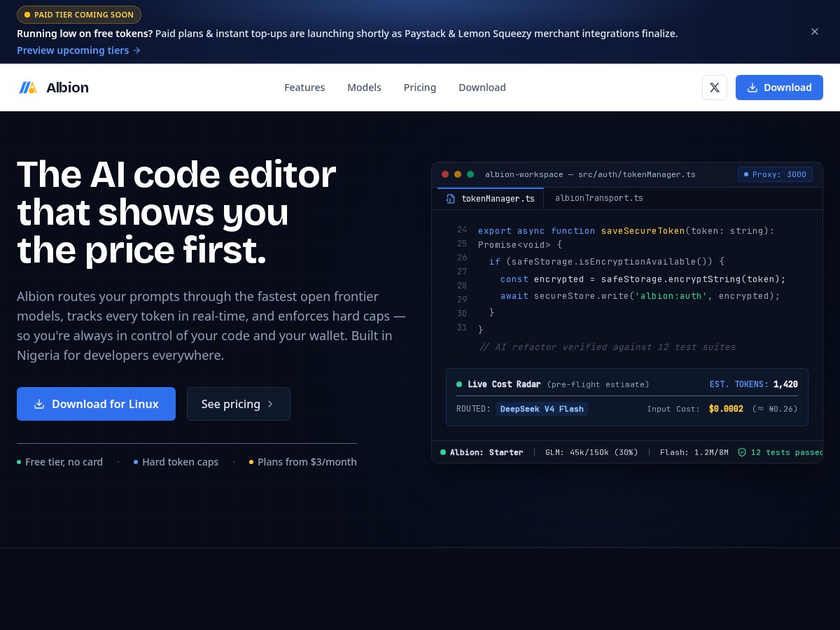The width and height of the screenshot is (840, 630).
Task: Click the shield check icon beside 12 tests passed
Action: 742,452
